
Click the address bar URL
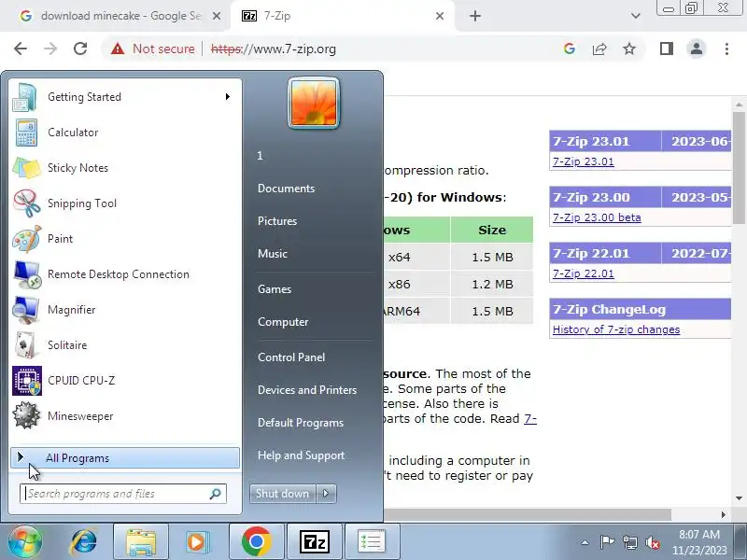coord(274,49)
